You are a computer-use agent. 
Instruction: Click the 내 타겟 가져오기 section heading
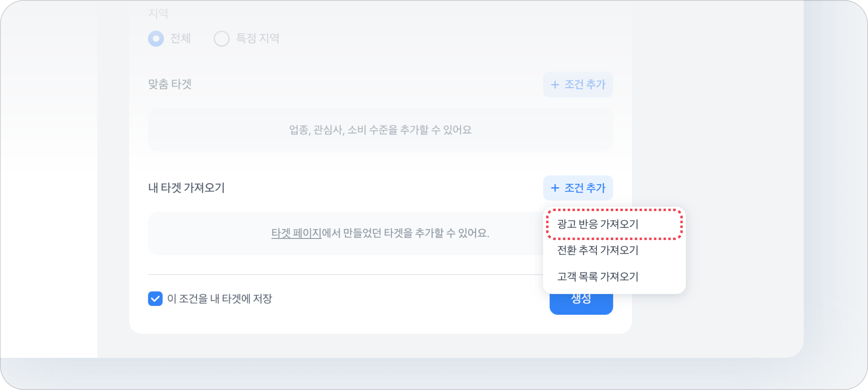(186, 188)
